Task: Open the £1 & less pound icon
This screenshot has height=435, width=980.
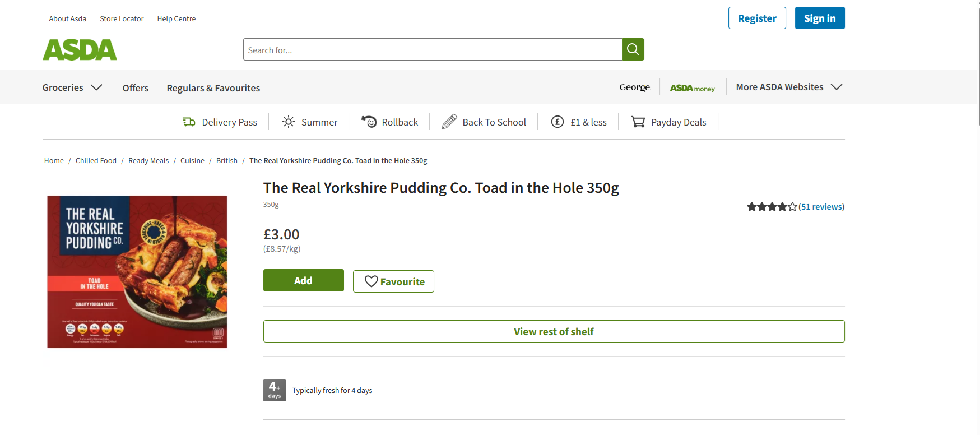Action: [558, 122]
